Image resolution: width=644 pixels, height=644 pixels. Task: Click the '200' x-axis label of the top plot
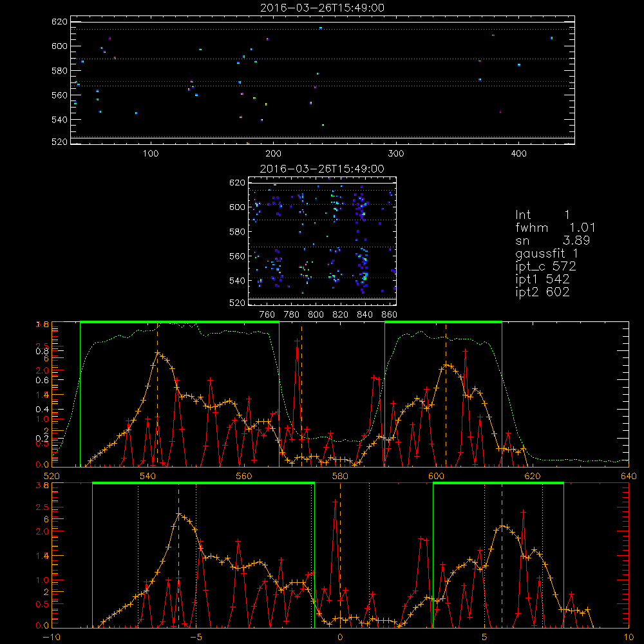tap(273, 154)
